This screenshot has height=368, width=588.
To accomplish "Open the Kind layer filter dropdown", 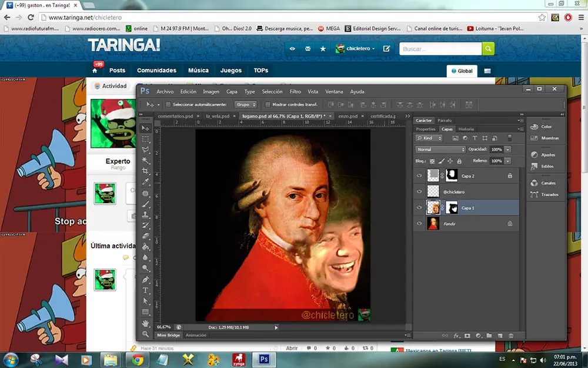I will [x=429, y=138].
